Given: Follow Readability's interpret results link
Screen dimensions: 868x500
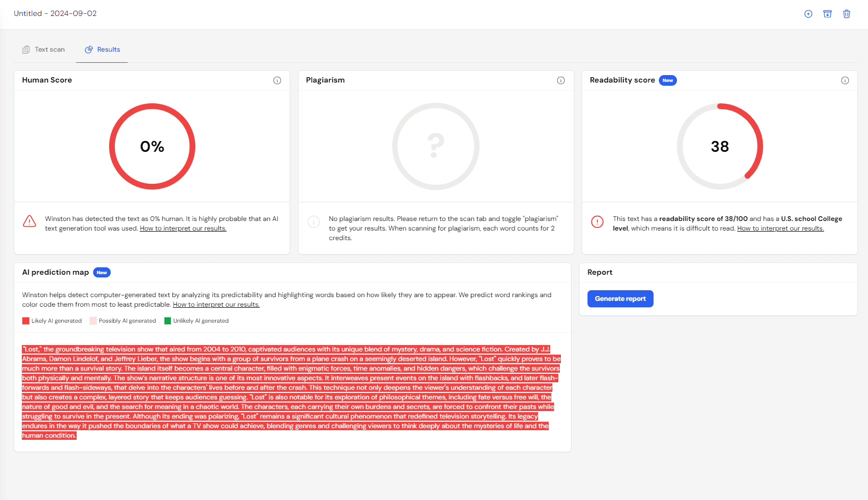Looking at the screenshot, I should (x=780, y=228).
